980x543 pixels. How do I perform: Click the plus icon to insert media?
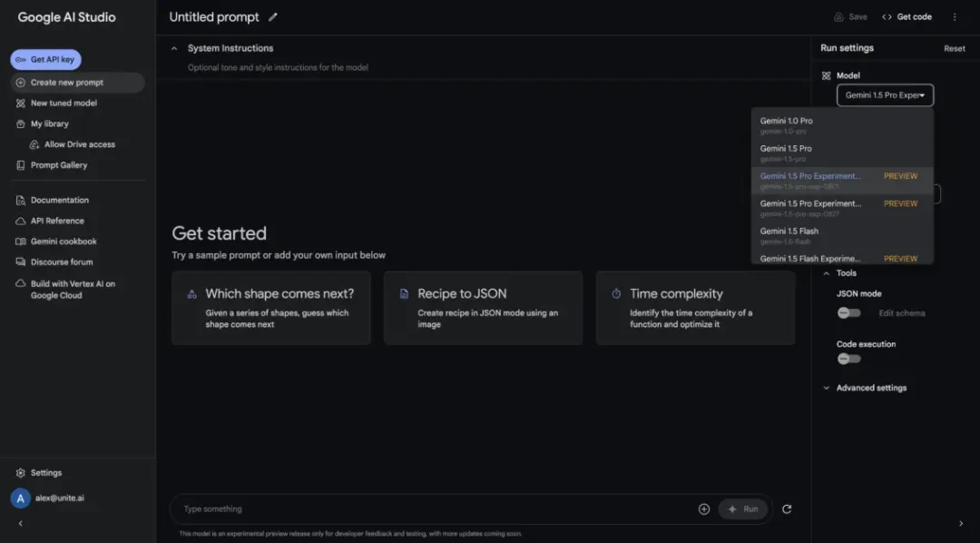pos(704,509)
